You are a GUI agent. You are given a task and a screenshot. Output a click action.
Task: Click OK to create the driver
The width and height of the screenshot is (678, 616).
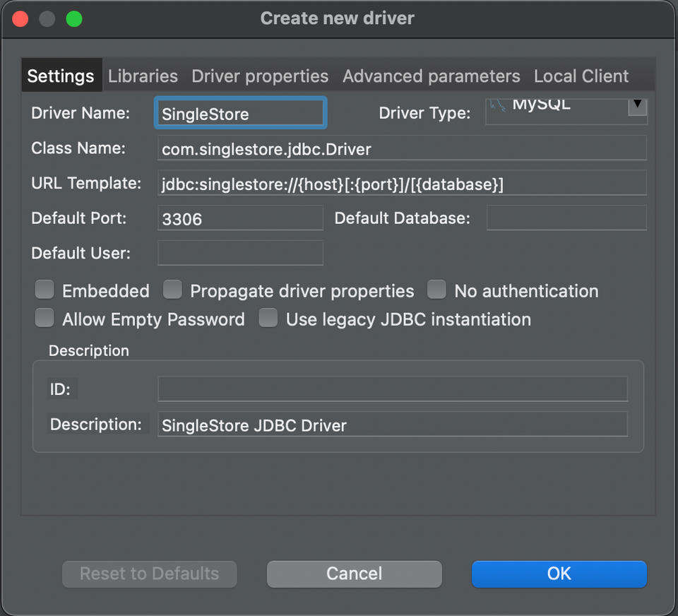click(x=559, y=574)
